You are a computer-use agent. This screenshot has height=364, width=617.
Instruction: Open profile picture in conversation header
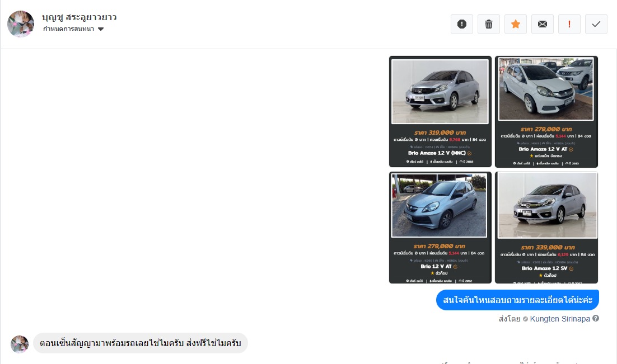(x=21, y=24)
